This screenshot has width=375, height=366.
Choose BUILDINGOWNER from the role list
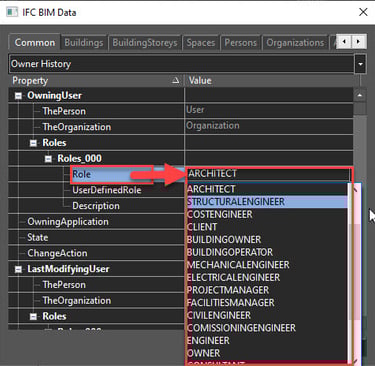(267, 240)
